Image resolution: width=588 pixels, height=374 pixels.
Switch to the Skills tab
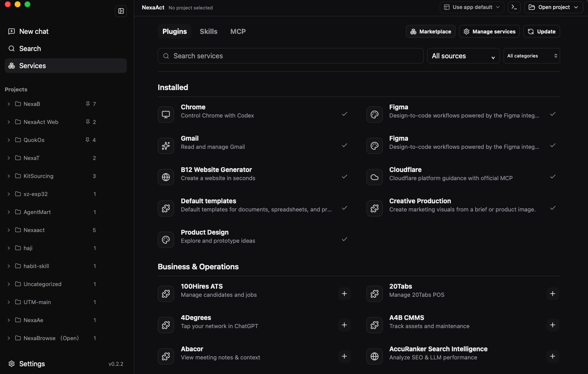tap(208, 31)
